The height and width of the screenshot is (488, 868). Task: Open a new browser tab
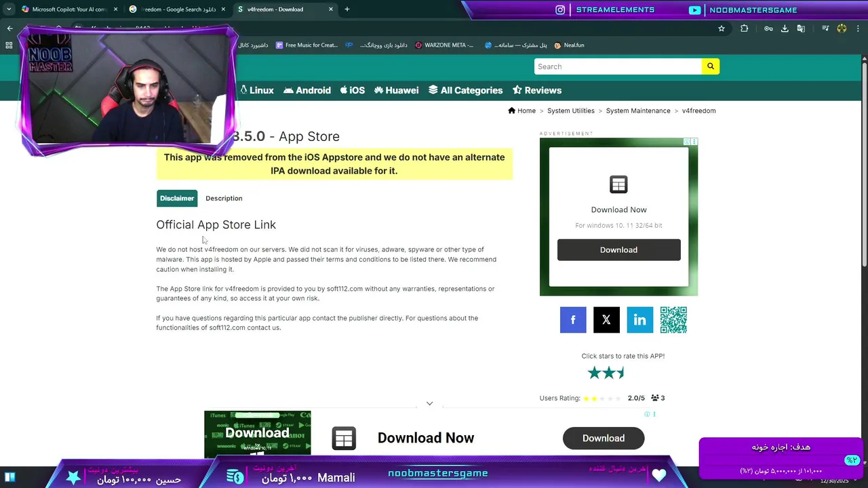(347, 9)
